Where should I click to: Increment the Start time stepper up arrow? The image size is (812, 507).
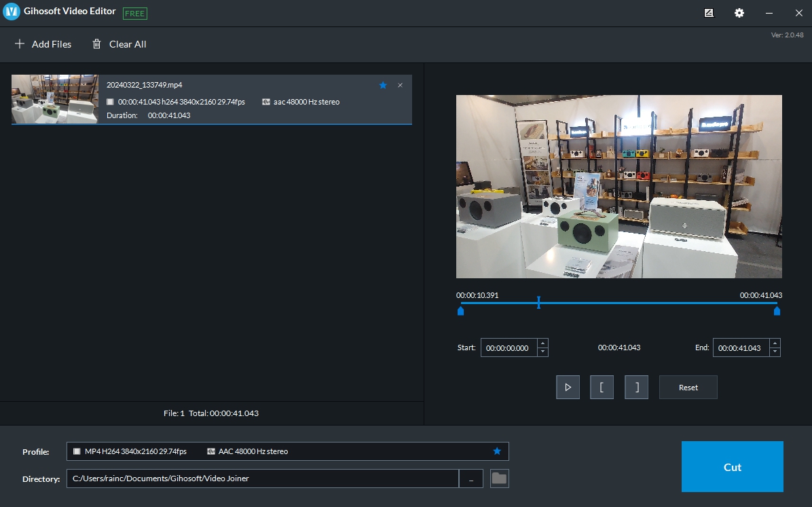point(542,343)
